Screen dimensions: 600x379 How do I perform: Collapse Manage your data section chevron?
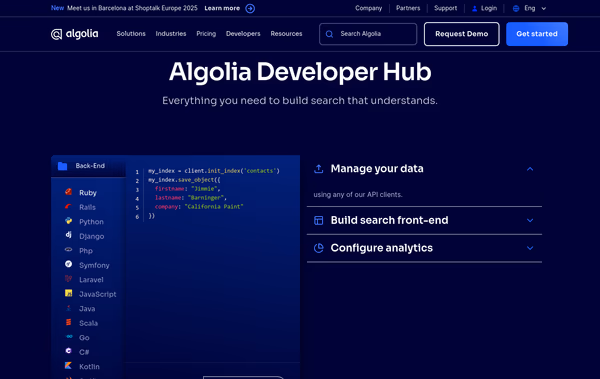pyautogui.click(x=530, y=169)
